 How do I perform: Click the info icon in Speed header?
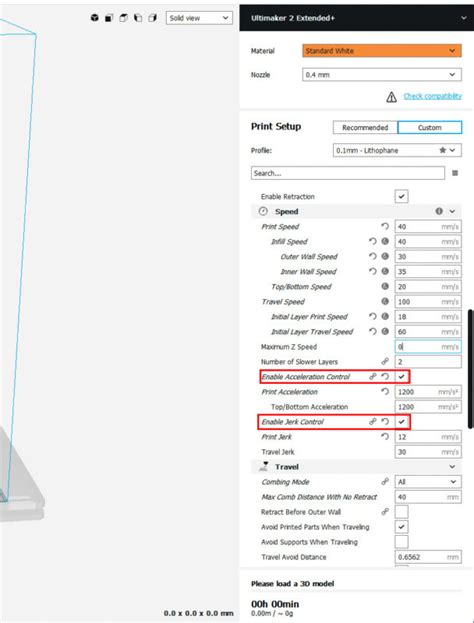pos(439,211)
